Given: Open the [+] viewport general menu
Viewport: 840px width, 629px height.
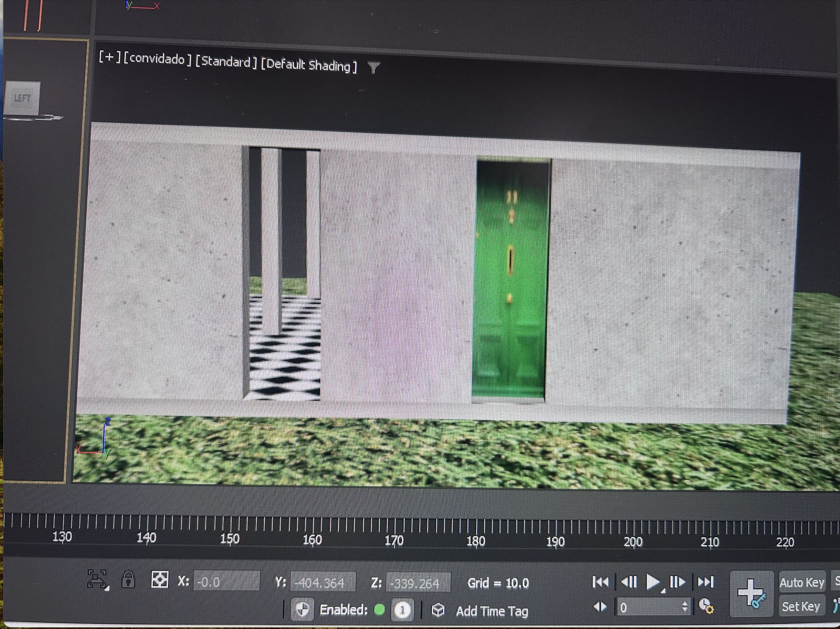Looking at the screenshot, I should point(109,57).
